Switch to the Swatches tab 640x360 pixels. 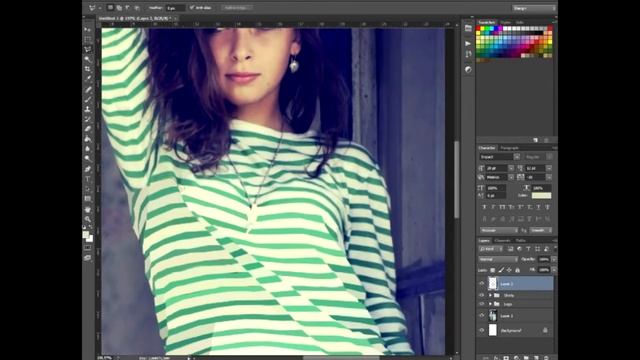[x=487, y=22]
